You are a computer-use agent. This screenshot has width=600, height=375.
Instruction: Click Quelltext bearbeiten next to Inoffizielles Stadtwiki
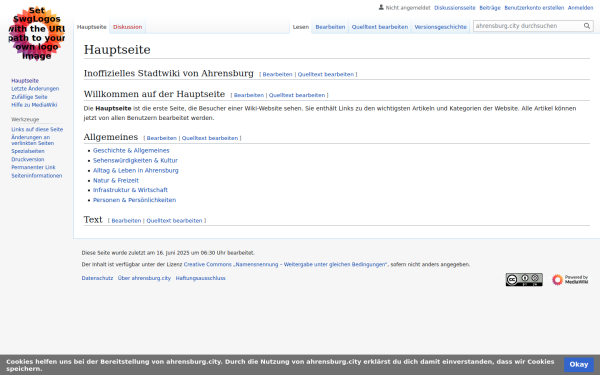[326, 74]
